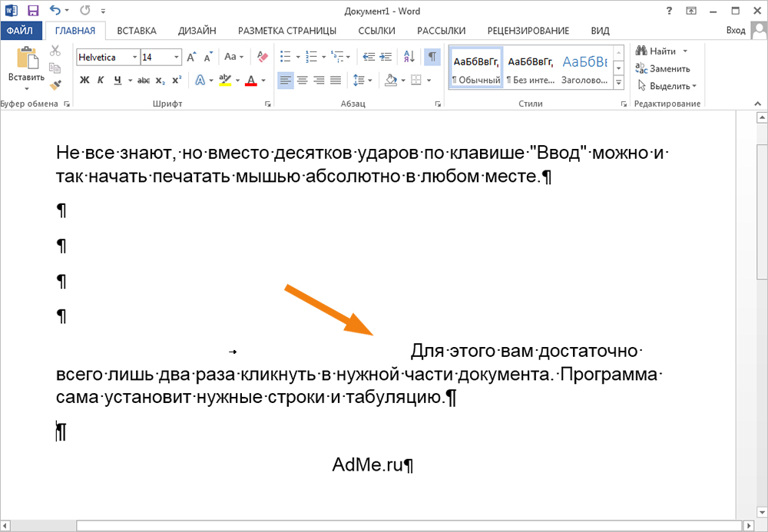This screenshot has width=768, height=532.
Task: Clear all formatting with eraser icon
Action: (263, 57)
